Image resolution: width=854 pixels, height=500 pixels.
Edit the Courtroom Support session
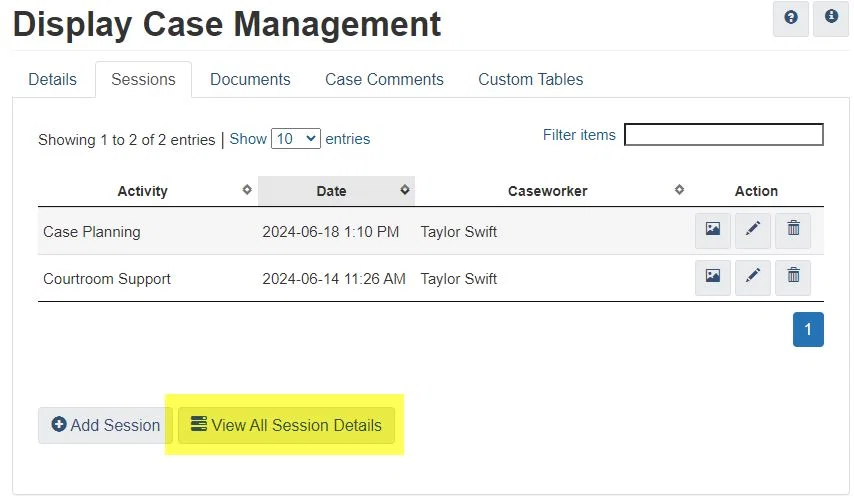[x=753, y=277]
